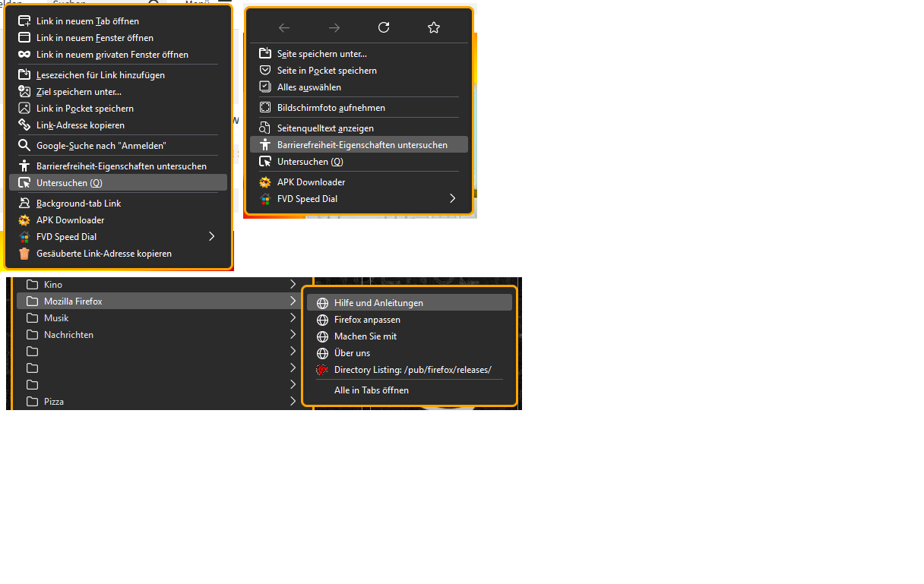
Task: Click the Back arrow in page menu
Action: 284,27
